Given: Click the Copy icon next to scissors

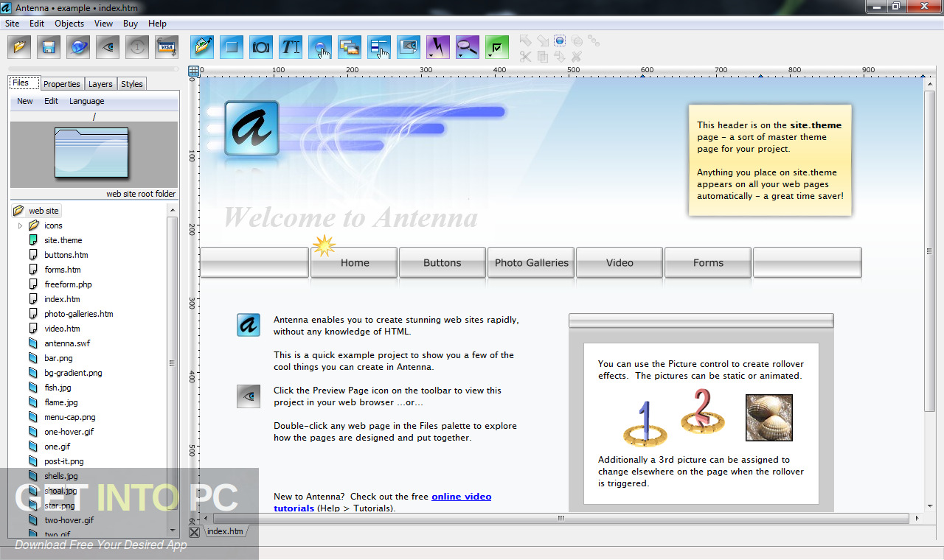Looking at the screenshot, I should 543,56.
